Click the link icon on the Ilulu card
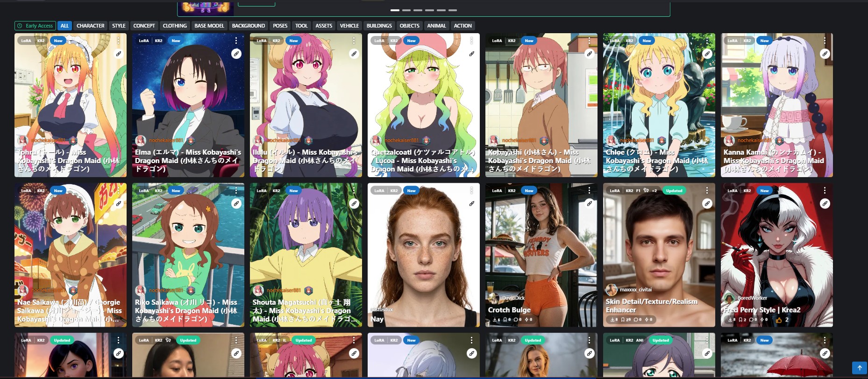Image resolution: width=868 pixels, height=379 pixels. pos(354,54)
